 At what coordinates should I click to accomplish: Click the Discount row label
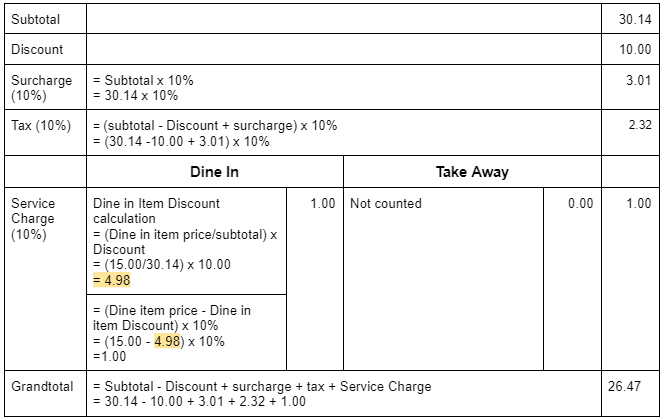37,49
